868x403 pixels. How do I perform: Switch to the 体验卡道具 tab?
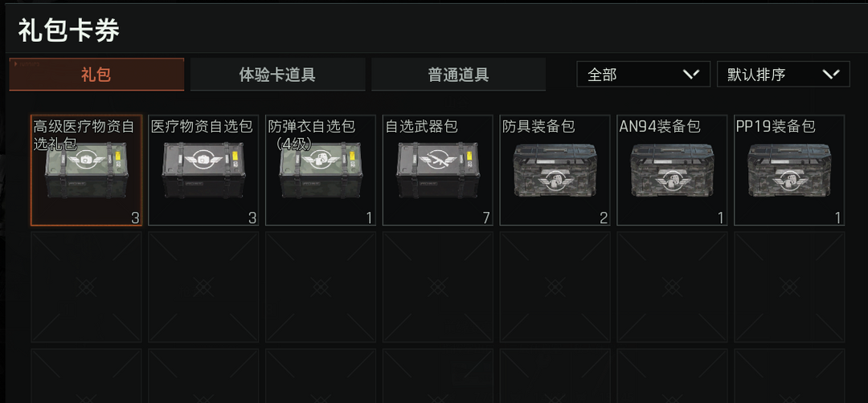[277, 75]
